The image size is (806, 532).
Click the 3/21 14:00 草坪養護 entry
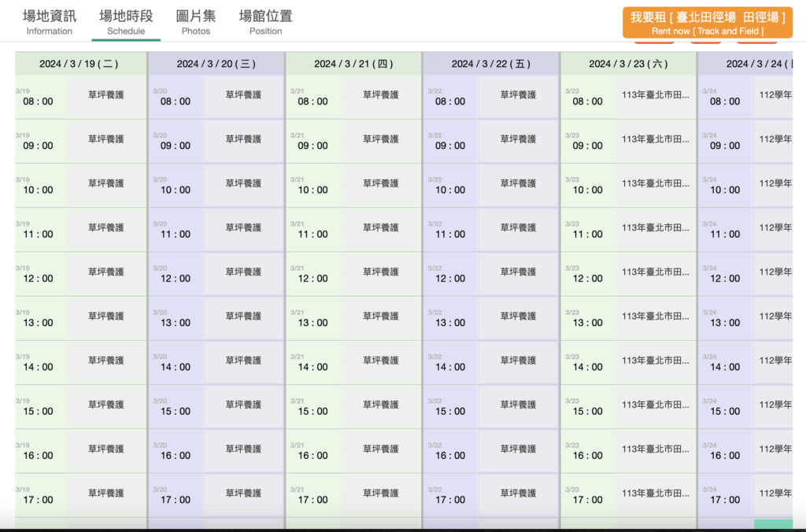point(381,360)
